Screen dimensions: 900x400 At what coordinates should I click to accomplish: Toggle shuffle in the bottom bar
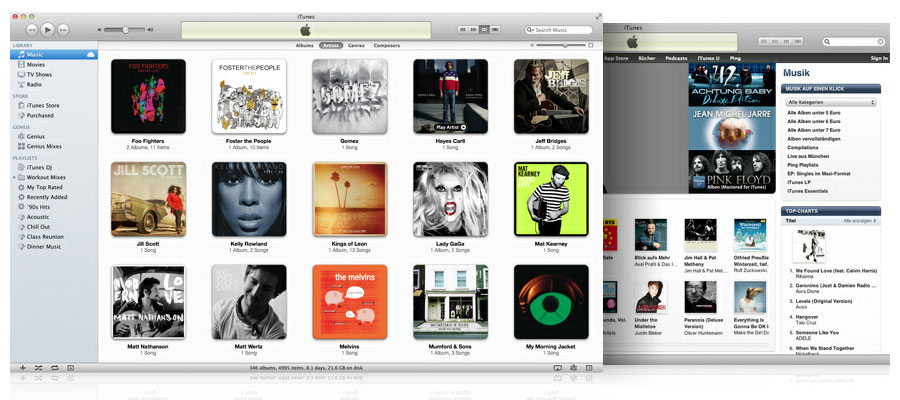click(x=38, y=368)
